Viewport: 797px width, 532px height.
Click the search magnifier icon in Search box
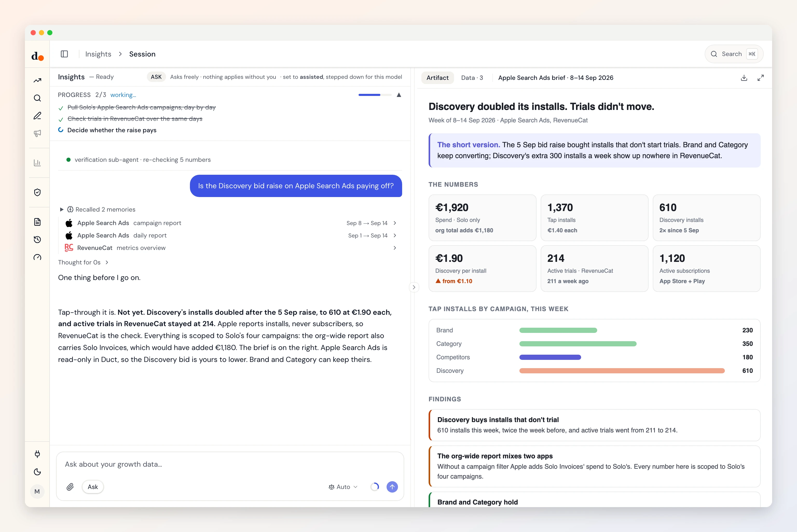pos(714,54)
